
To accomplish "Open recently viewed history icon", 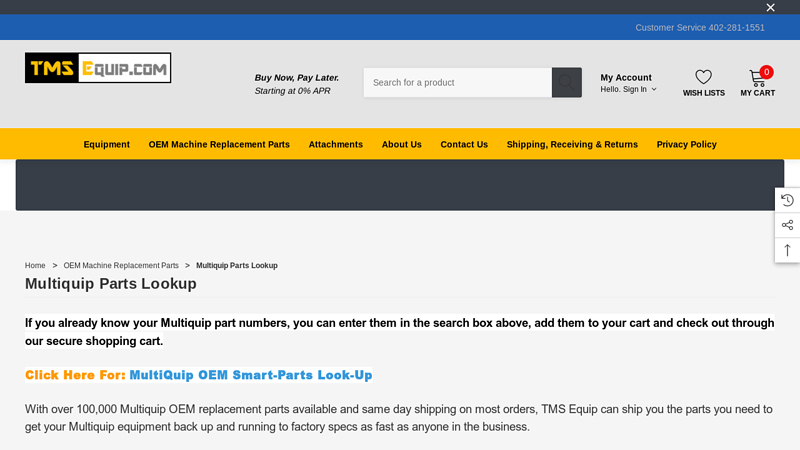I will pyautogui.click(x=787, y=200).
